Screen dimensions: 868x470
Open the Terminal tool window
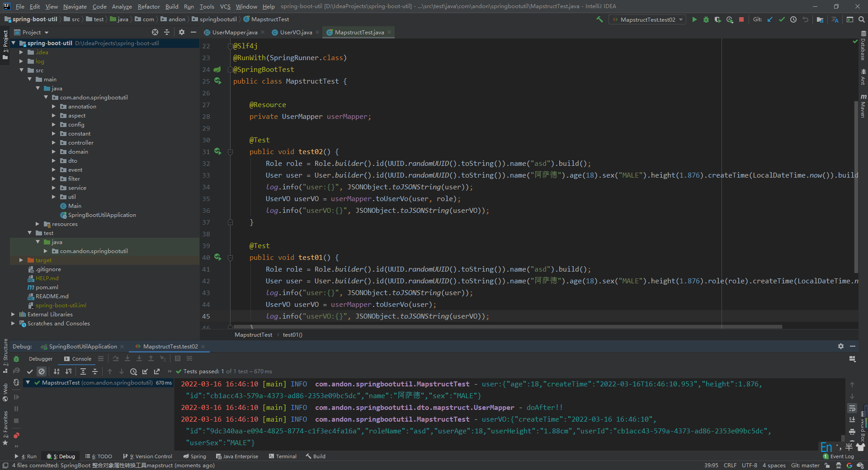(x=283, y=456)
